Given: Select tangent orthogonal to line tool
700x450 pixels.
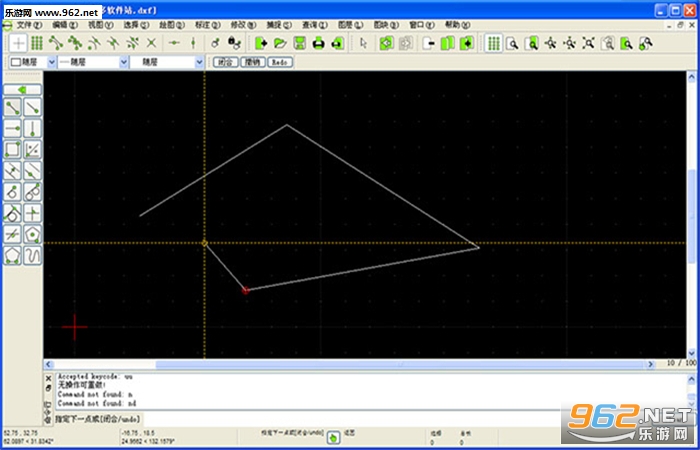Looking at the screenshot, I should point(13,213).
